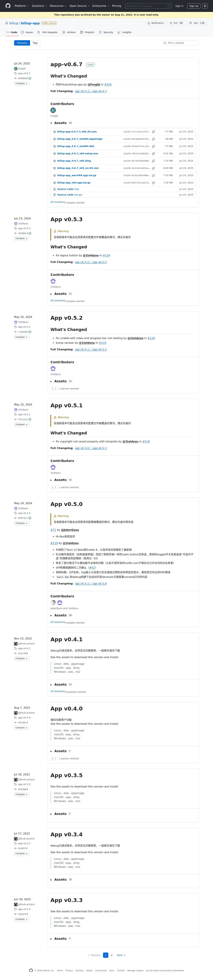213x980 pixels.
Task: Copy sha256 of biliup-app_0.6.7_amd64.AppImage
Action: coord(154,139)
